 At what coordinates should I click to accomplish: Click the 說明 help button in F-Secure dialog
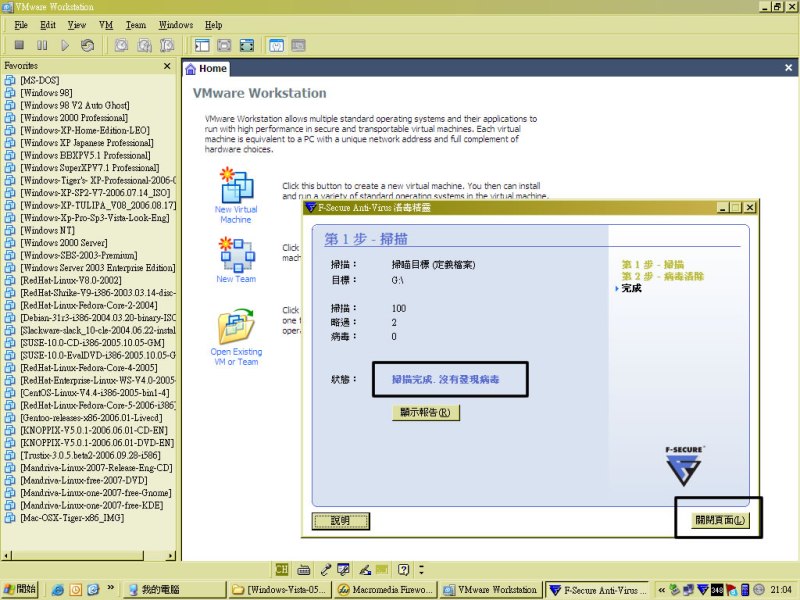pyautogui.click(x=340, y=521)
